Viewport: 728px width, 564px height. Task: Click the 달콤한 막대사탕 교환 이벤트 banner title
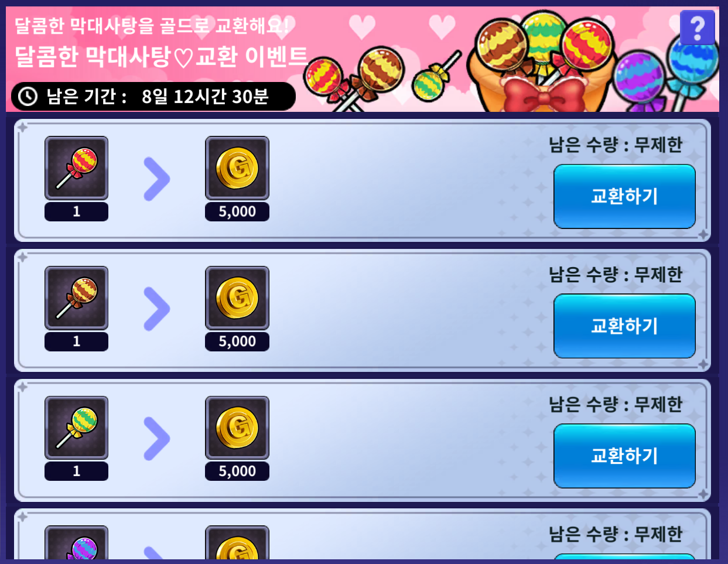pyautogui.click(x=161, y=57)
